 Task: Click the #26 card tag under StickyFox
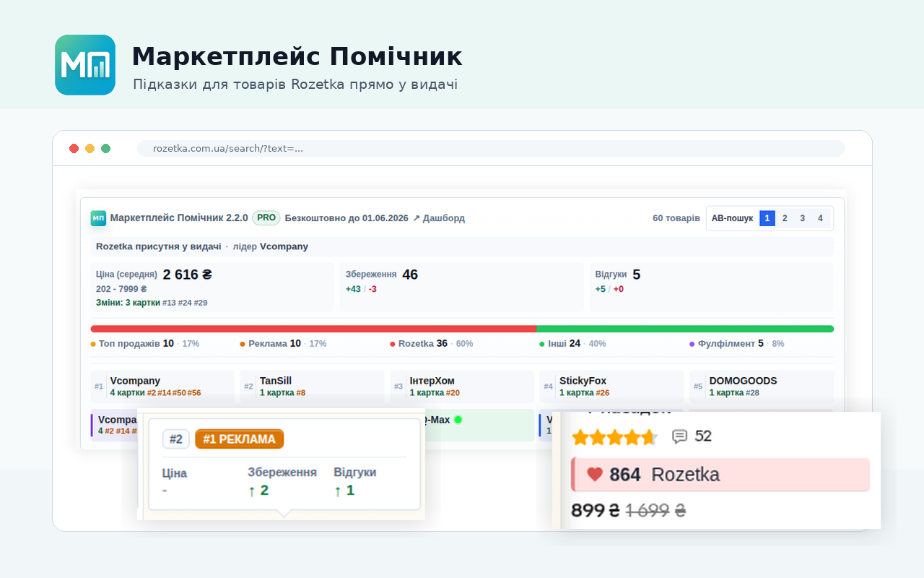tap(603, 393)
